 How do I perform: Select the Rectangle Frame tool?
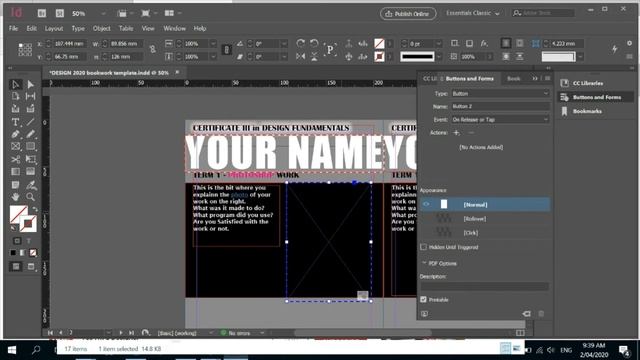click(16, 146)
